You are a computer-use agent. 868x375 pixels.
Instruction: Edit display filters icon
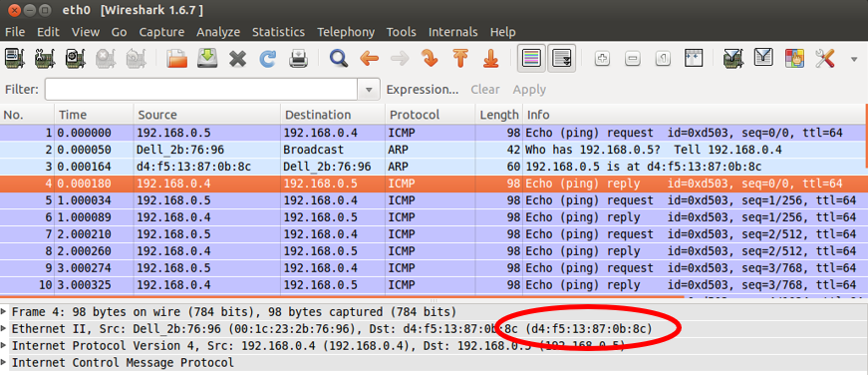pyautogui.click(x=763, y=58)
